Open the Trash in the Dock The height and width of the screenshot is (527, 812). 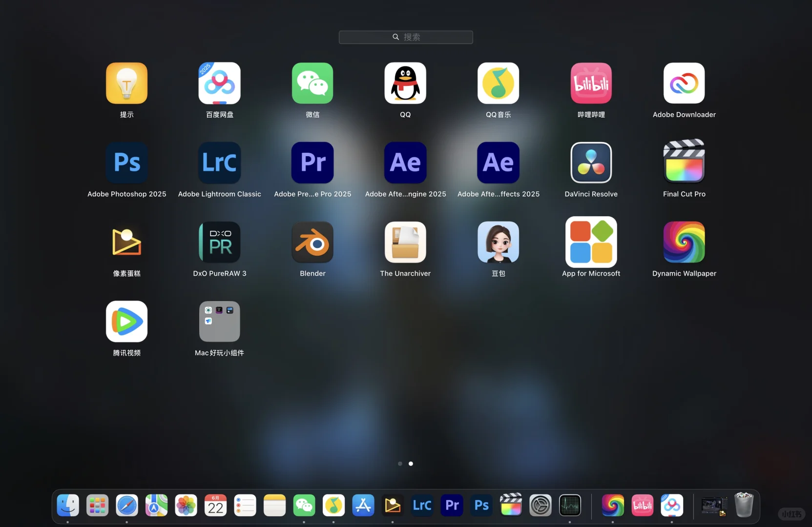point(744,505)
